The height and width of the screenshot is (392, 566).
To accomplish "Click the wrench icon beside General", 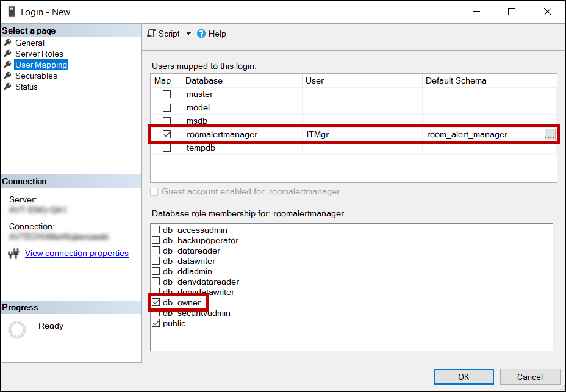I will click(8, 43).
